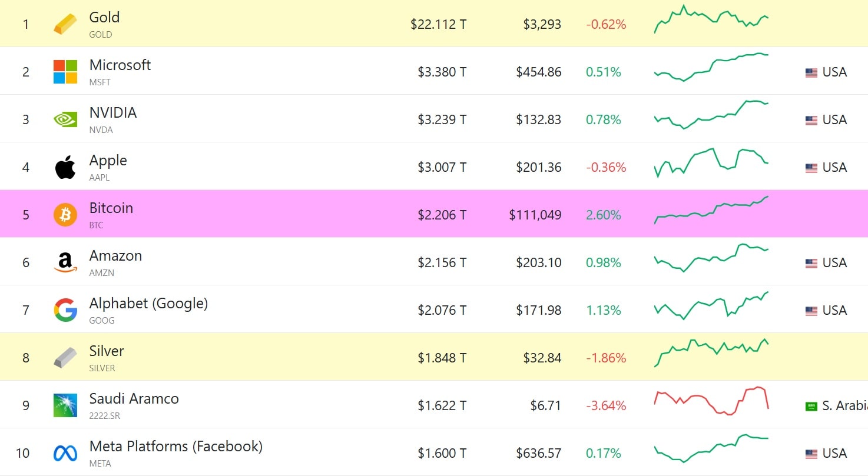Select Bitcoin market cap $2.206 T
The width and height of the screenshot is (868, 476).
tap(442, 215)
